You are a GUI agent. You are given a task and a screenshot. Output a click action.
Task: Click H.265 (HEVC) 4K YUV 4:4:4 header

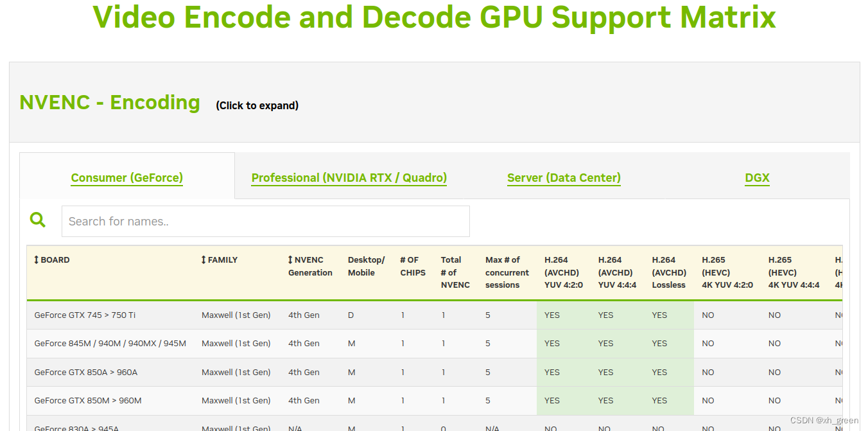pos(794,272)
